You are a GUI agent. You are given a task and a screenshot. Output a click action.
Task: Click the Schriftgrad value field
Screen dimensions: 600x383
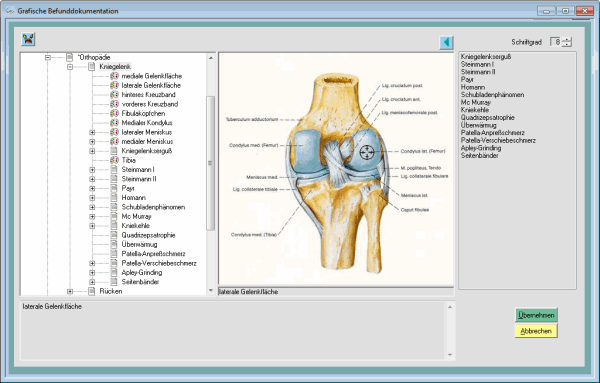point(556,42)
